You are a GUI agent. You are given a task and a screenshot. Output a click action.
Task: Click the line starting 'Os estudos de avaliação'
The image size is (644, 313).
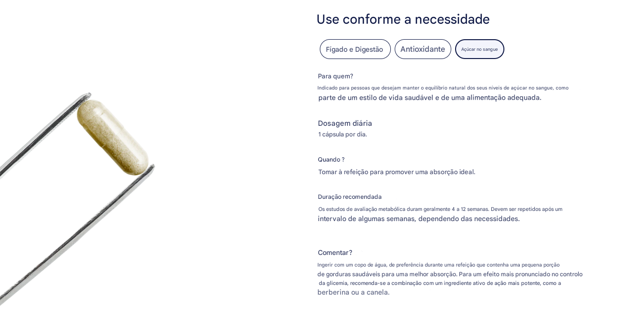(440, 209)
